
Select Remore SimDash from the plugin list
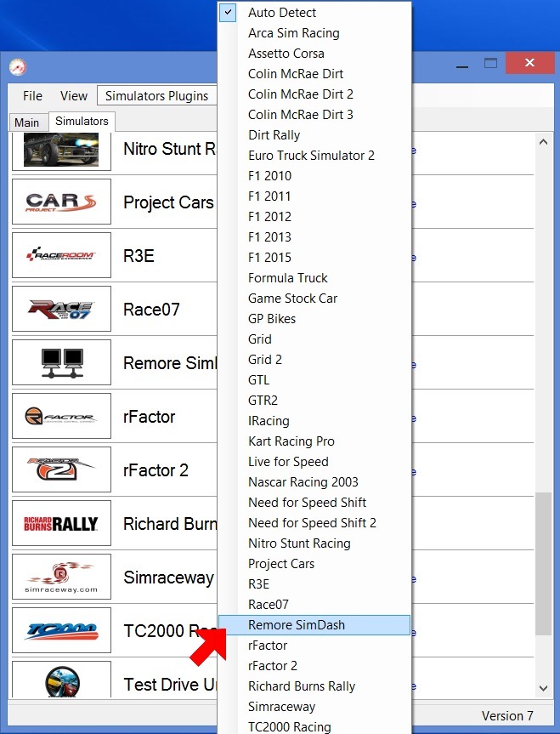[x=297, y=625]
